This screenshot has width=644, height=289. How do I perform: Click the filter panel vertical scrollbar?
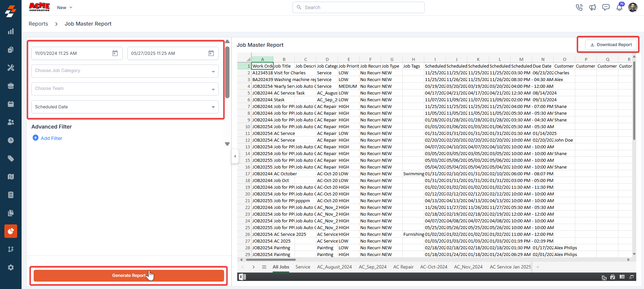(227, 72)
